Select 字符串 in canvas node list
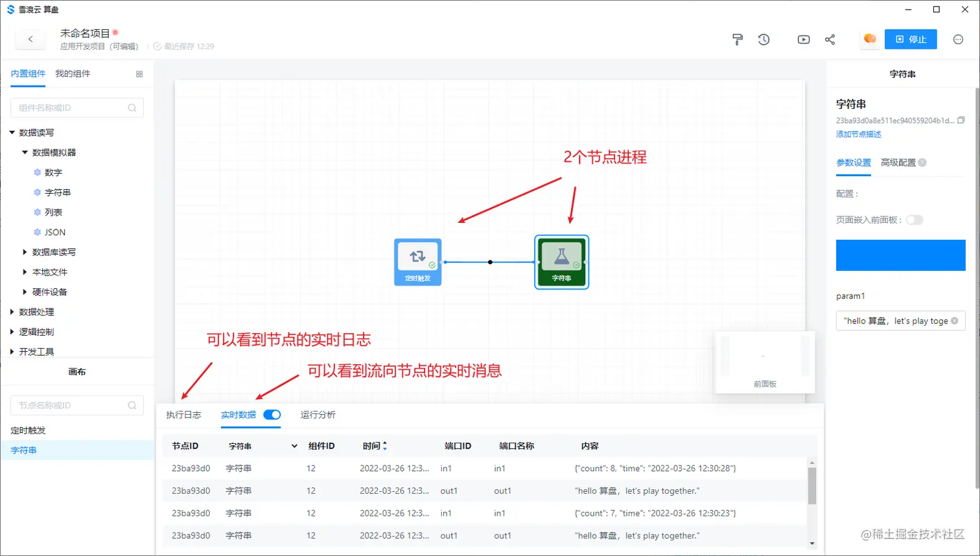The width and height of the screenshot is (980, 556). coord(77,450)
